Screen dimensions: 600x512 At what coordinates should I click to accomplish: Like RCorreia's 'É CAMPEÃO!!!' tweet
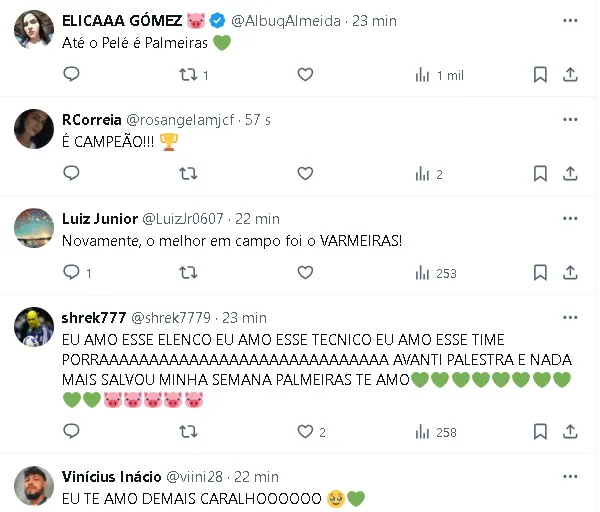(305, 174)
